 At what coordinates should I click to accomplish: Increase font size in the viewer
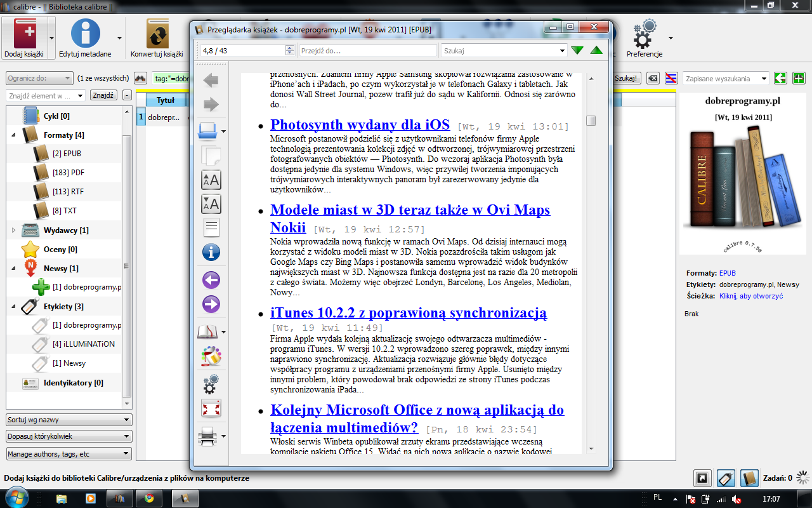(x=211, y=180)
